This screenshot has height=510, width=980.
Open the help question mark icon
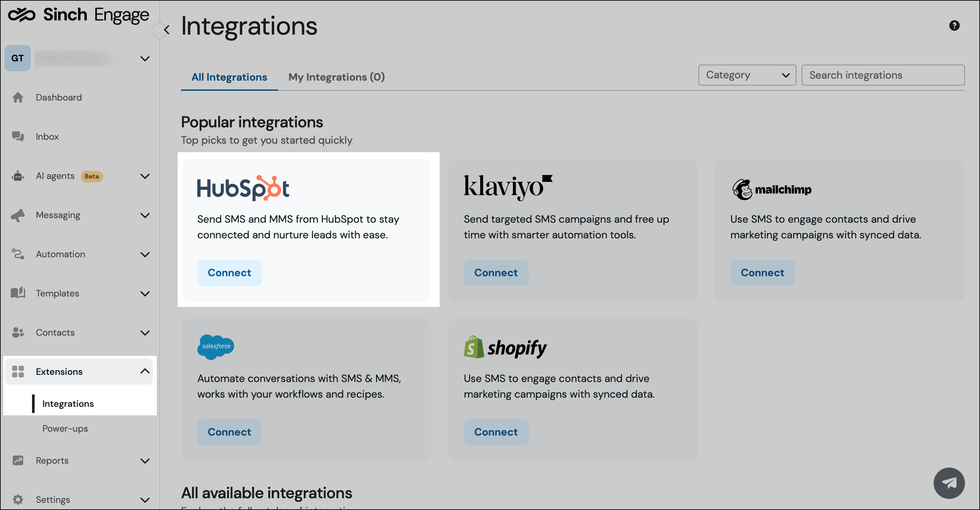954,25
